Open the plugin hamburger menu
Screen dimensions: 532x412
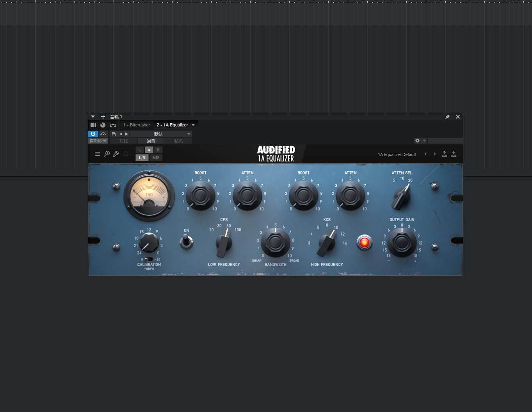98,154
